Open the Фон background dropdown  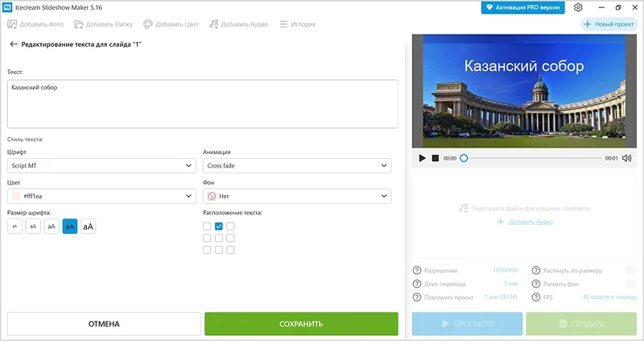coord(297,196)
